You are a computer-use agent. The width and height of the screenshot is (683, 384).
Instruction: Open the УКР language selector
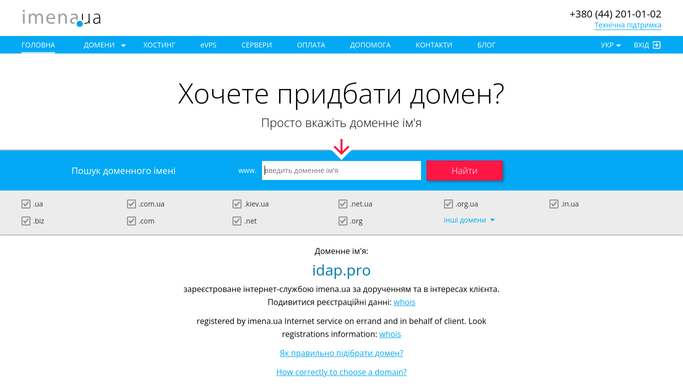click(x=610, y=45)
